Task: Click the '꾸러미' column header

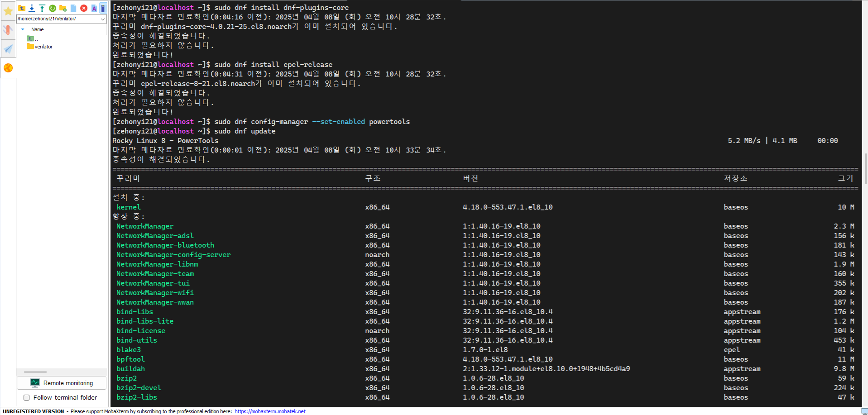Action: [x=128, y=178]
